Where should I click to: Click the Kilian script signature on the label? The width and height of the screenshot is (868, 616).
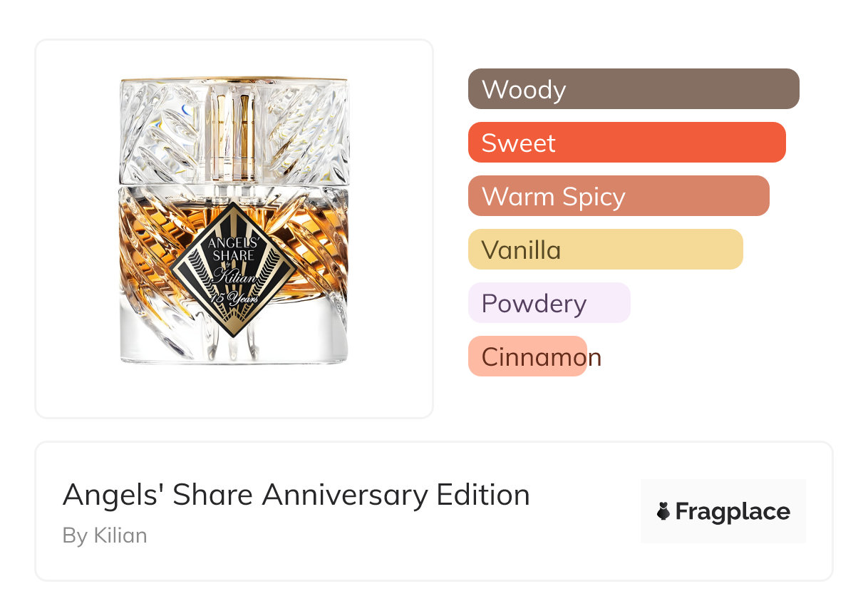click(x=234, y=274)
